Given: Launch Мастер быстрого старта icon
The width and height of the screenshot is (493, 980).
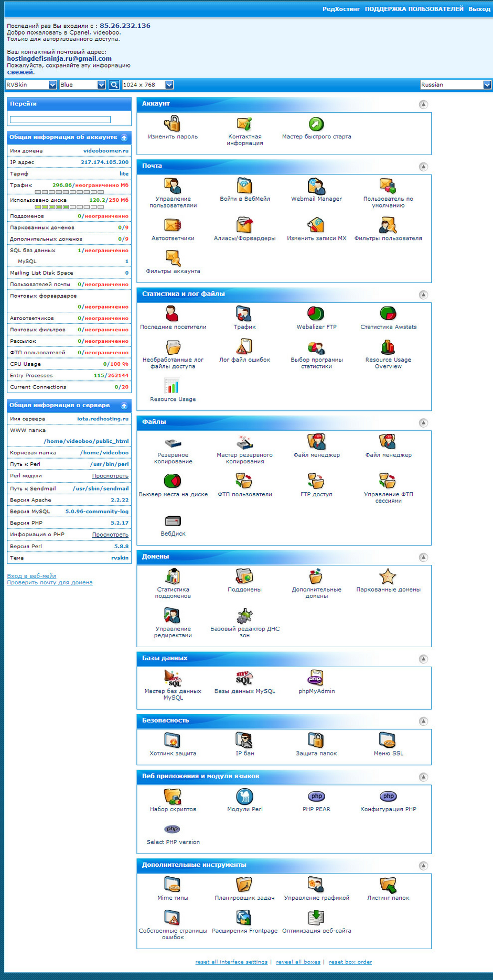Looking at the screenshot, I should coord(316,124).
